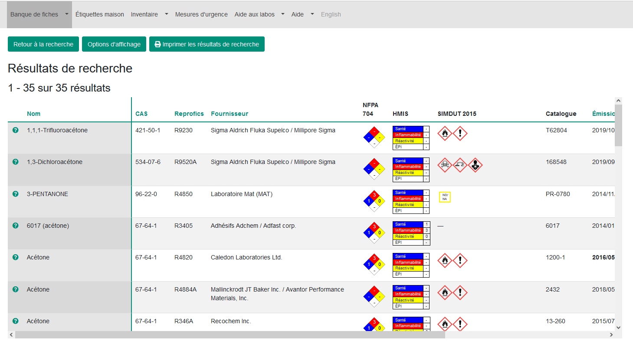Sort table by CAS column
633x364 pixels.
pos(141,114)
